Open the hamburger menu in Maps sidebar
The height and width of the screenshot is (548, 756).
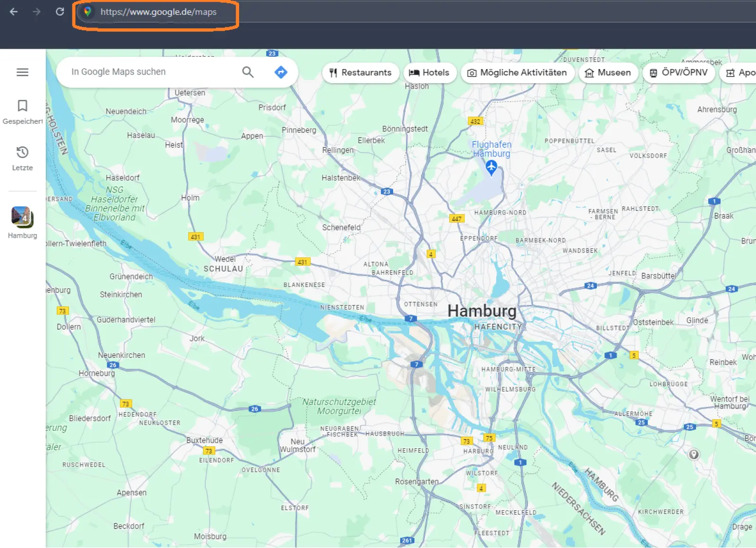22,72
